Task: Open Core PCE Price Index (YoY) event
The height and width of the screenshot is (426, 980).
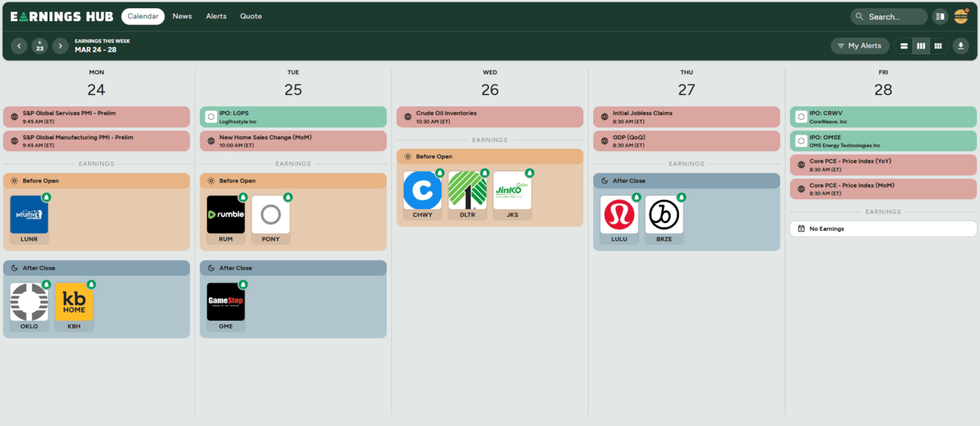Action: tap(883, 165)
